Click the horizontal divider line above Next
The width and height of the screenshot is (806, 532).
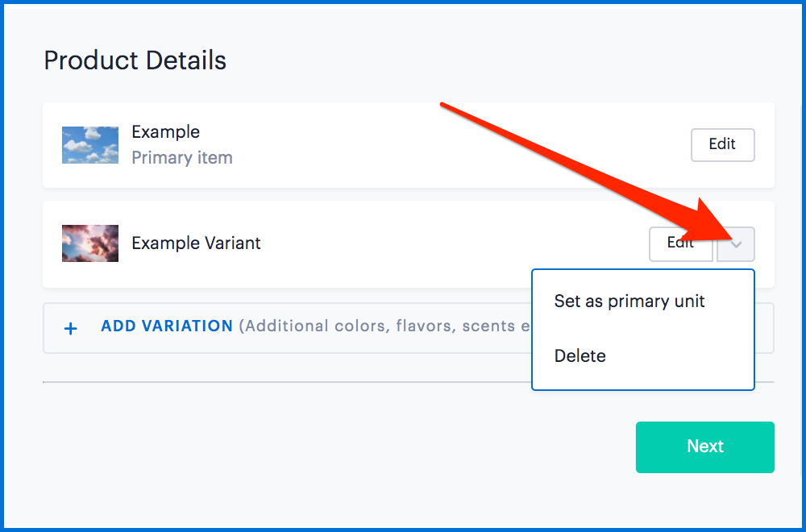click(x=282, y=382)
